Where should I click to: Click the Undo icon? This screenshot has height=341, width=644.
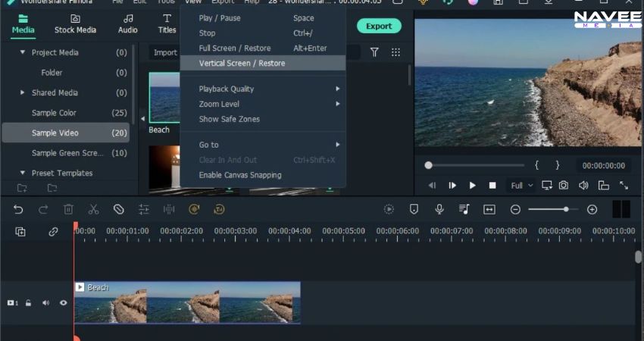coord(18,210)
